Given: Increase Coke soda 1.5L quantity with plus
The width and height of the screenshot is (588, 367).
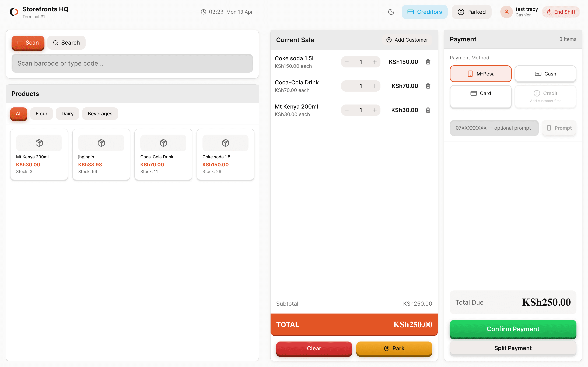Looking at the screenshot, I should point(375,62).
